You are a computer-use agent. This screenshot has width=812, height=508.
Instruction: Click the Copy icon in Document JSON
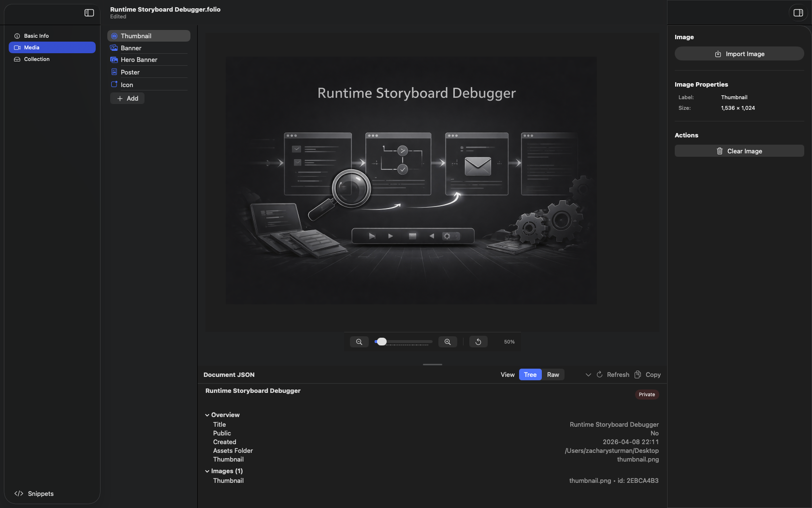click(638, 374)
